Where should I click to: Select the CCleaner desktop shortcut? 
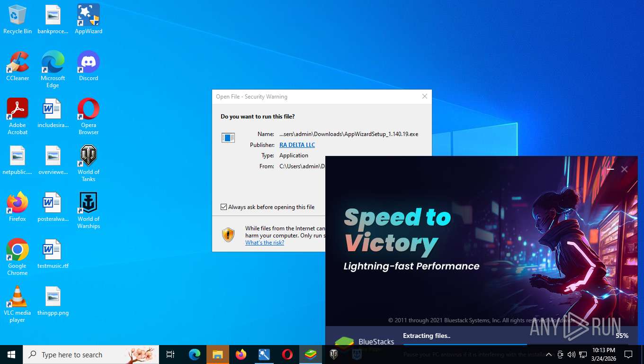[x=18, y=66]
